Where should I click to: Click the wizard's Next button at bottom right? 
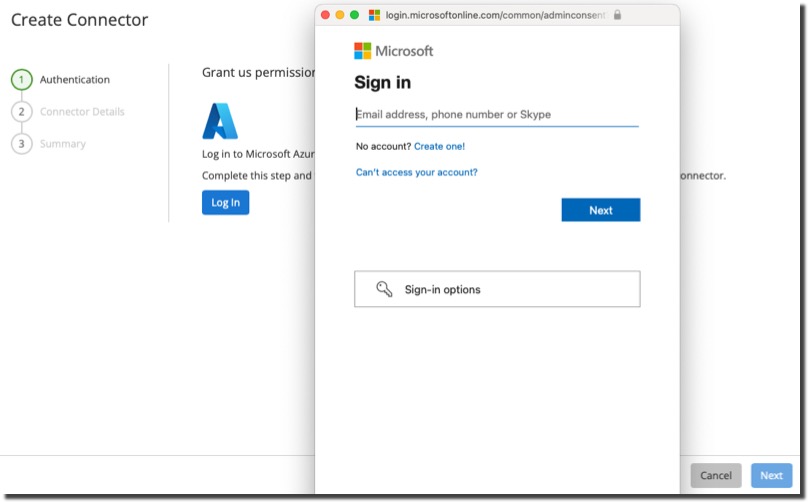(771, 476)
